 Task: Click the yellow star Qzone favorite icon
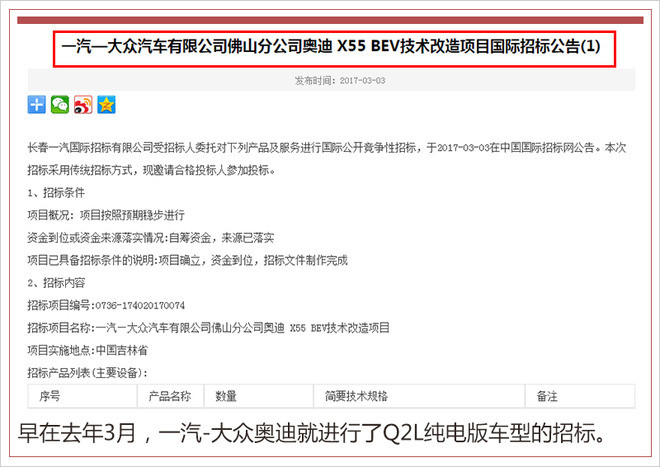(x=106, y=104)
